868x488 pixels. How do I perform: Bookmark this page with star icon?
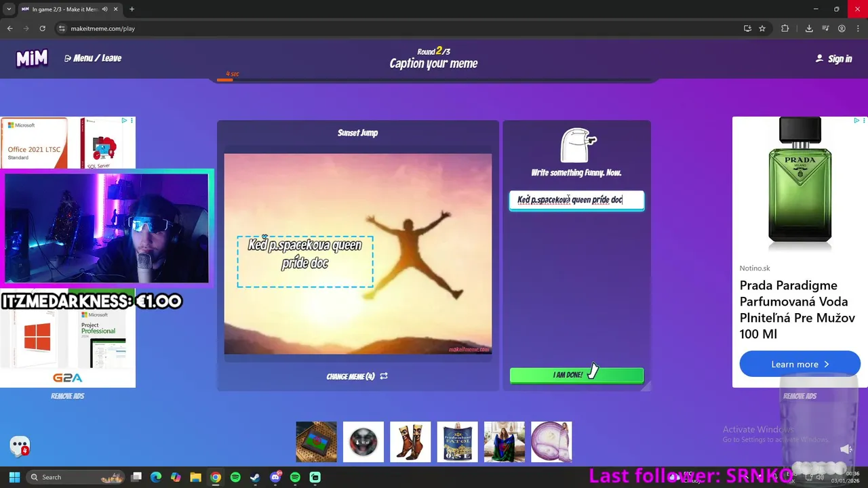[762, 28]
